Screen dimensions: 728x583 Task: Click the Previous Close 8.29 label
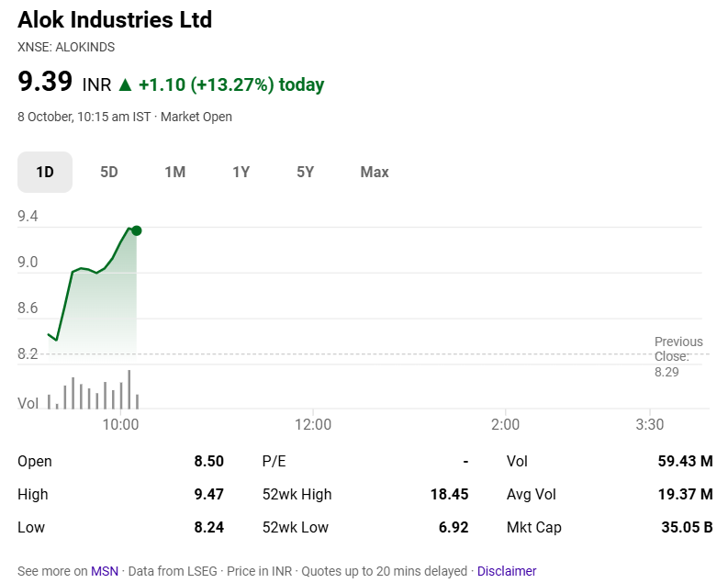(x=678, y=356)
